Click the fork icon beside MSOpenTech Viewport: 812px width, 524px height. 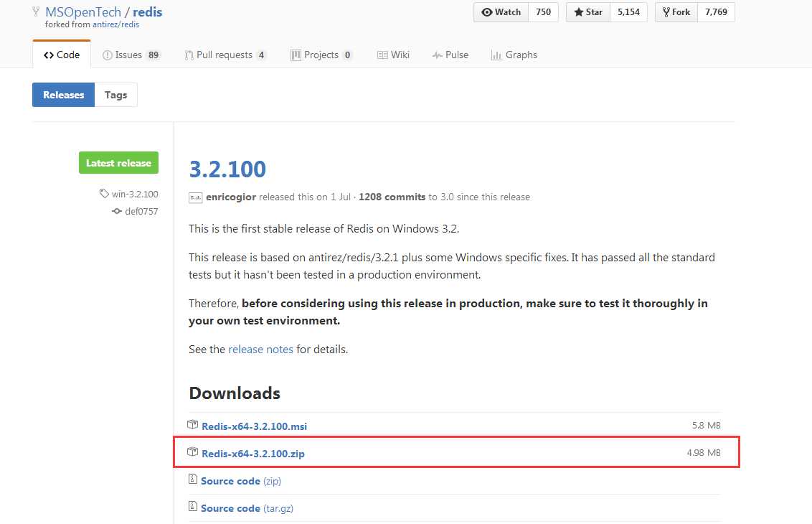(x=36, y=11)
